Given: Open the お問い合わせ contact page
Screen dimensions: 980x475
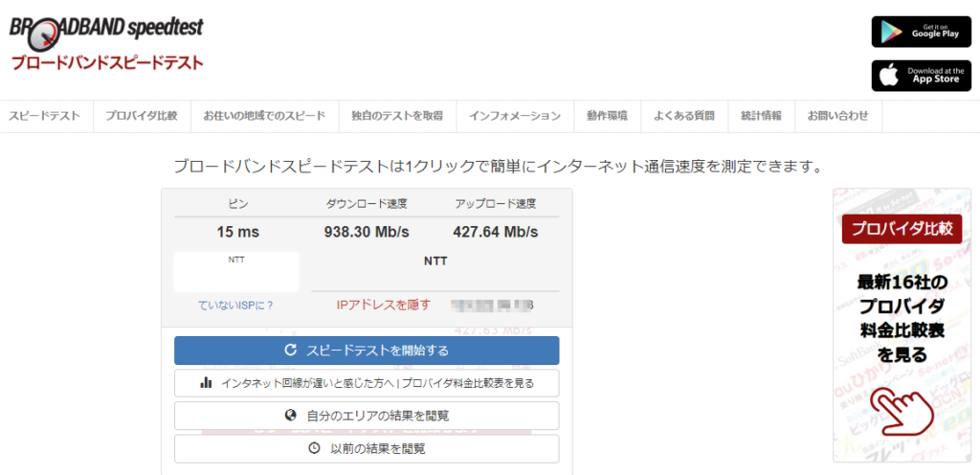Looking at the screenshot, I should pos(837,116).
